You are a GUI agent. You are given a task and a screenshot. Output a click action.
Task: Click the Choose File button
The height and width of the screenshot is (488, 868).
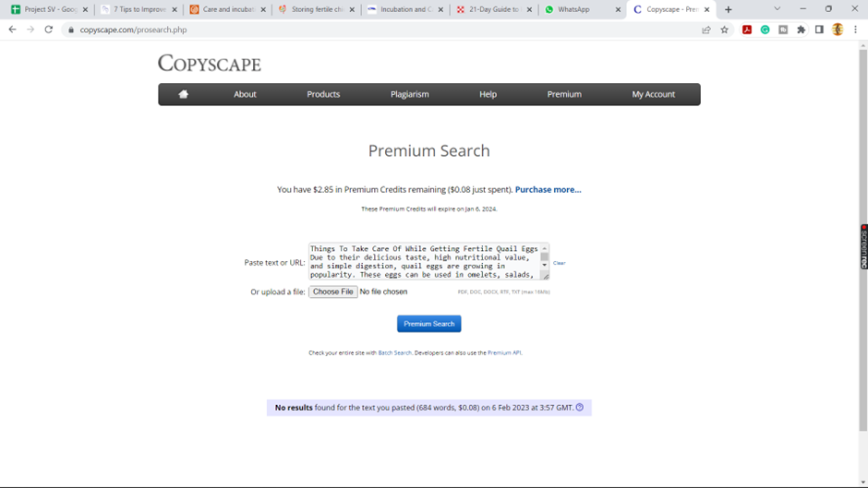coord(332,292)
